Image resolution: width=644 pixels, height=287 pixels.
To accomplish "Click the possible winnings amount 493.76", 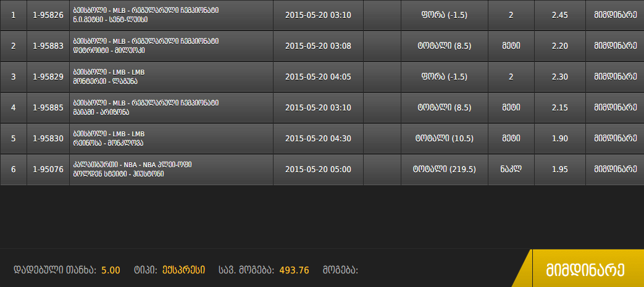I will pyautogui.click(x=294, y=270).
